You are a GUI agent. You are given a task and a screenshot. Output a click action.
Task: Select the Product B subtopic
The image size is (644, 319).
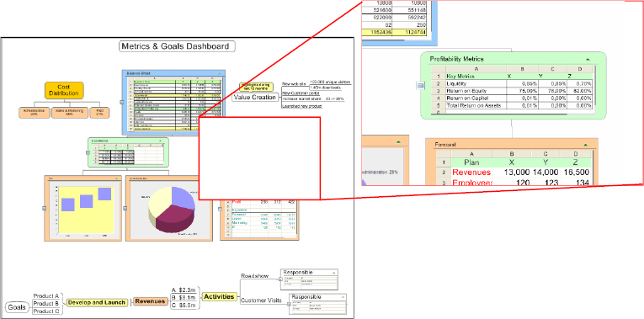tap(46, 303)
